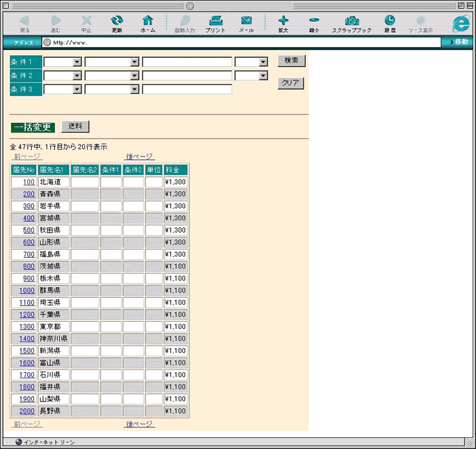Click the status bar globe icon
Image resolution: width=476 pixels, height=449 pixels.
point(18,442)
